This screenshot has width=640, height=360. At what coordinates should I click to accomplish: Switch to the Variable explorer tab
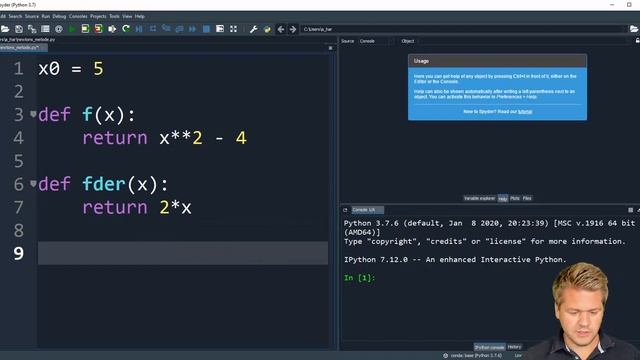tap(479, 198)
